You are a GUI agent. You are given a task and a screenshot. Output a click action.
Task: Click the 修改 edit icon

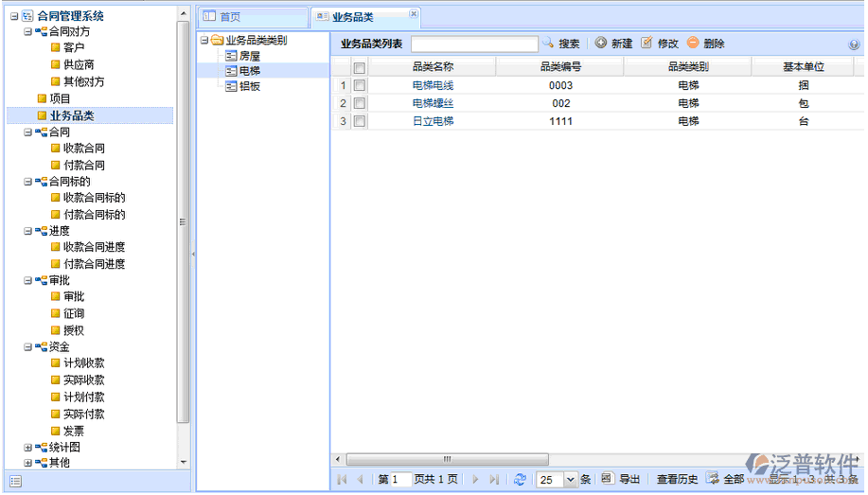(647, 44)
